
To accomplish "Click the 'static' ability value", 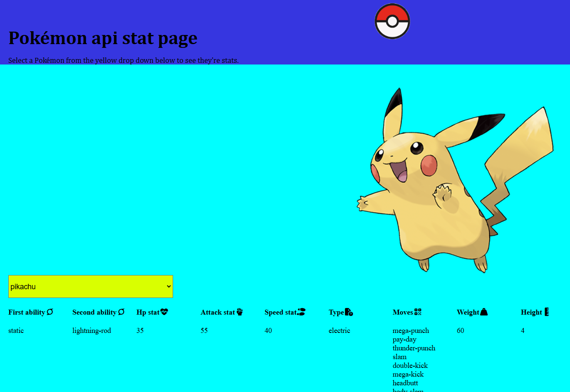I will click(x=16, y=330).
